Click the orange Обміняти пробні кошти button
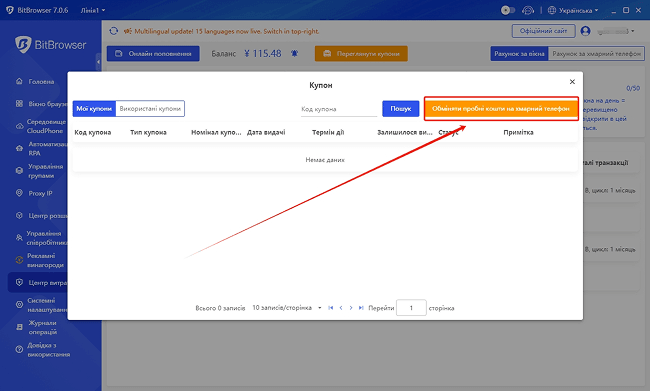The image size is (650, 391). 501,109
